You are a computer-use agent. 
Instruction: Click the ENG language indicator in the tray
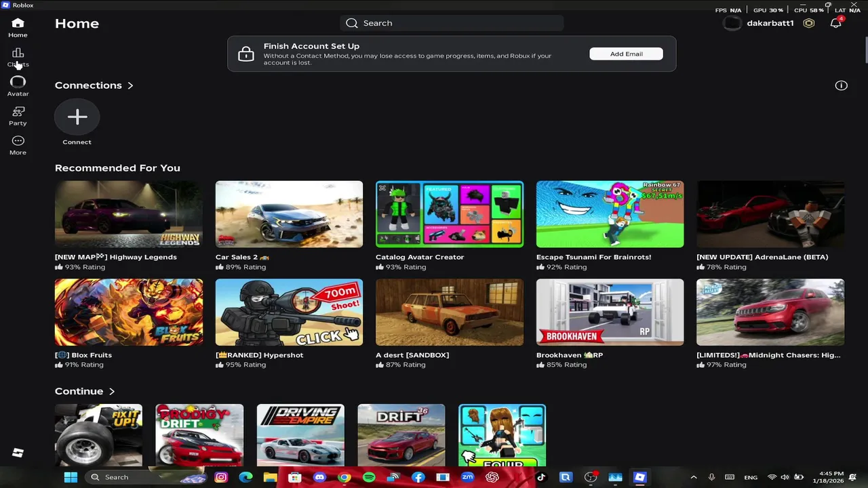pyautogui.click(x=751, y=477)
